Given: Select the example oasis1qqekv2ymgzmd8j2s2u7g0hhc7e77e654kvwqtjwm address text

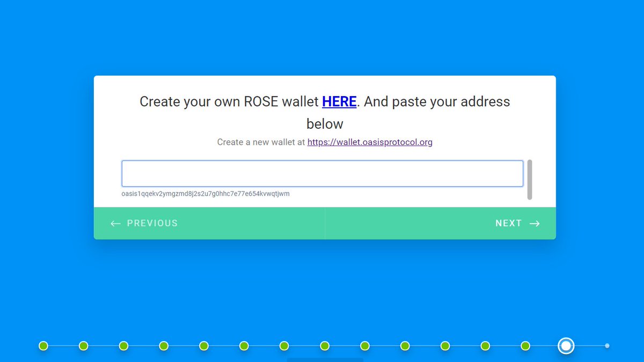Looking at the screenshot, I should point(206,194).
